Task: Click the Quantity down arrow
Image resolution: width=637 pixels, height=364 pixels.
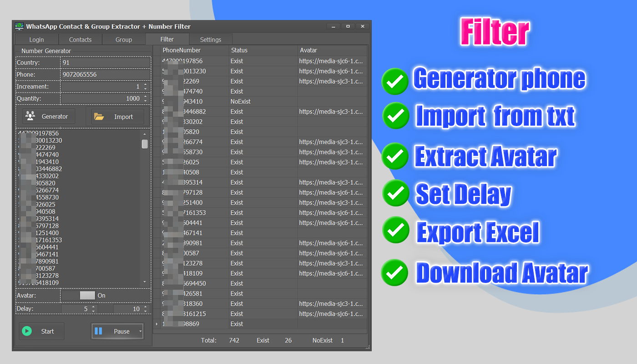Action: [x=145, y=100]
